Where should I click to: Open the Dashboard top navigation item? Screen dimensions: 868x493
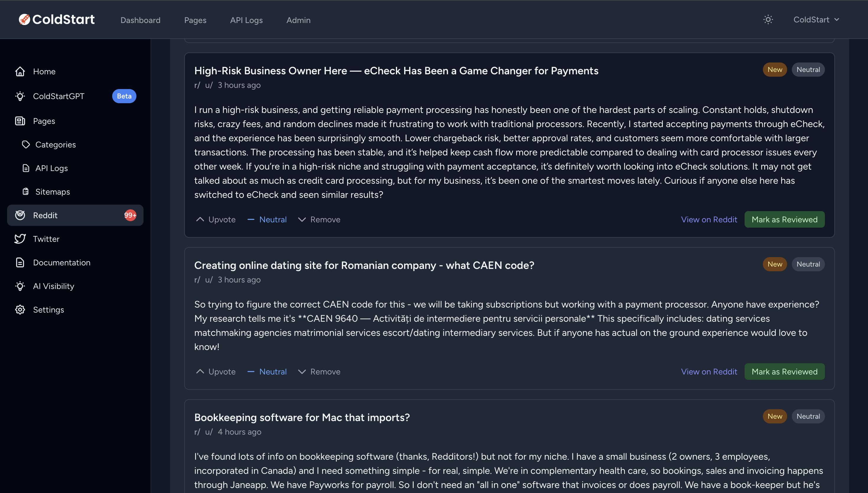click(x=140, y=20)
